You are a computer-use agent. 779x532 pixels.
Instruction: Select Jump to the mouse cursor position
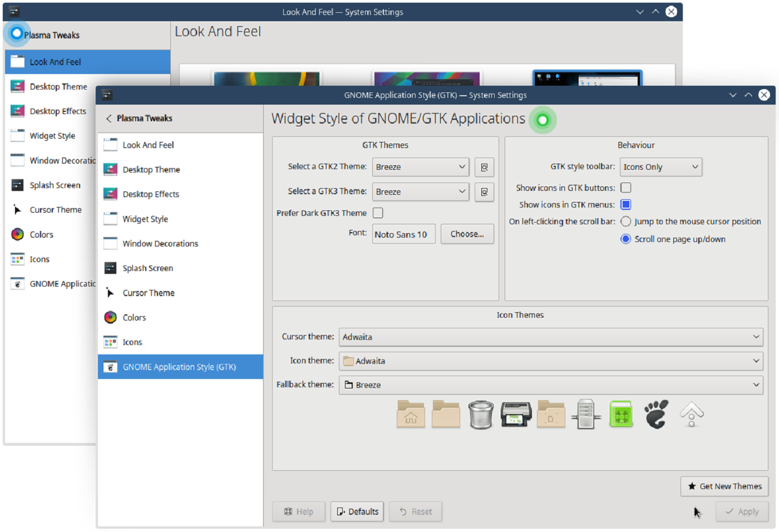625,221
